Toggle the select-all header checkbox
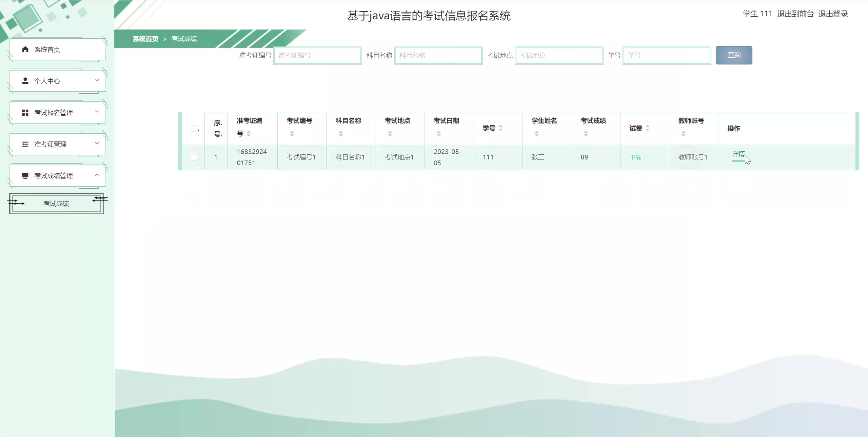The height and width of the screenshot is (437, 868). pos(194,128)
